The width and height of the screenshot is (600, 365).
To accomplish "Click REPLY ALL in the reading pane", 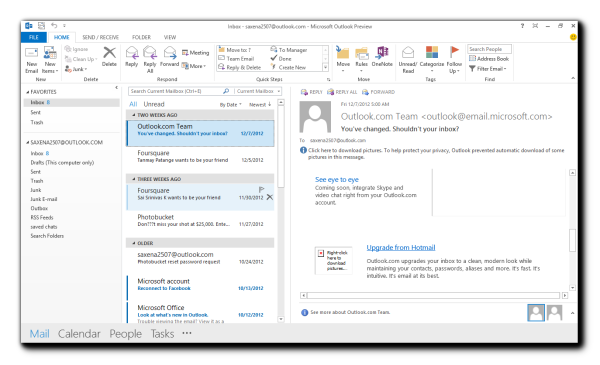I will pos(342,92).
